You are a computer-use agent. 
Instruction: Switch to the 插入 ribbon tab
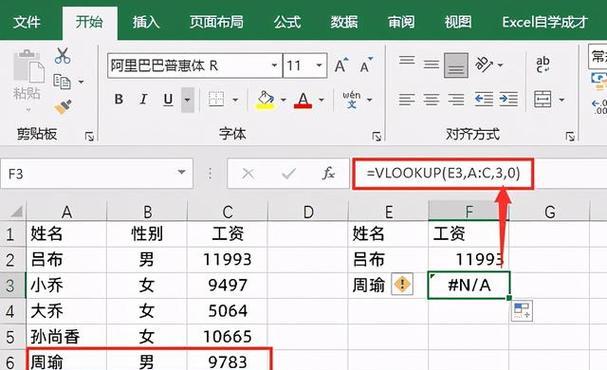pos(146,22)
